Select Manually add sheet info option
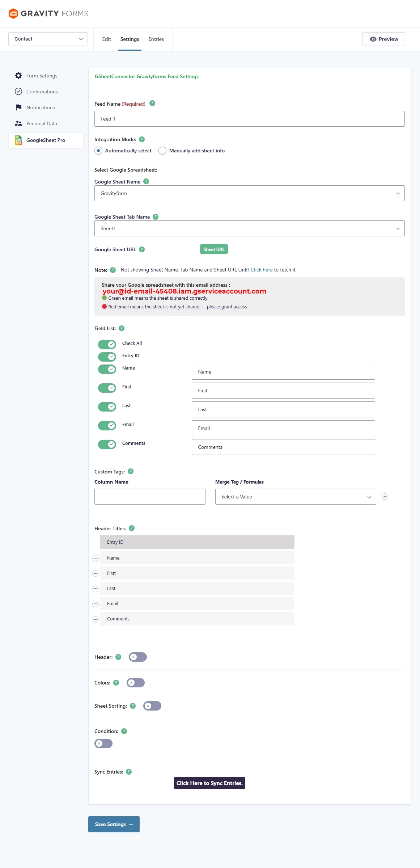The height and width of the screenshot is (868, 420). 162,151
